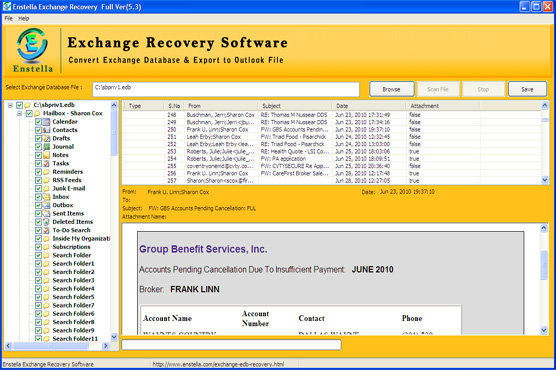Image resolution: width=556 pixels, height=370 pixels.
Task: Select the Contacts folder icon
Action: coord(46,130)
